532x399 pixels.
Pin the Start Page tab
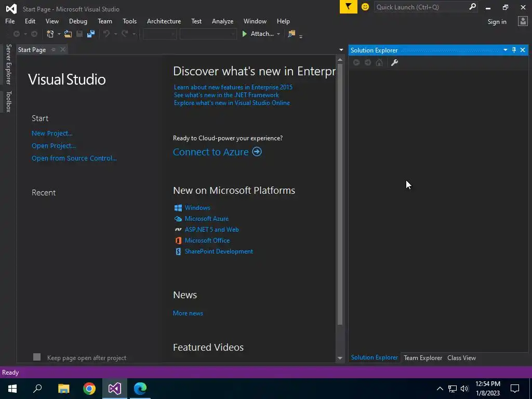click(54, 49)
